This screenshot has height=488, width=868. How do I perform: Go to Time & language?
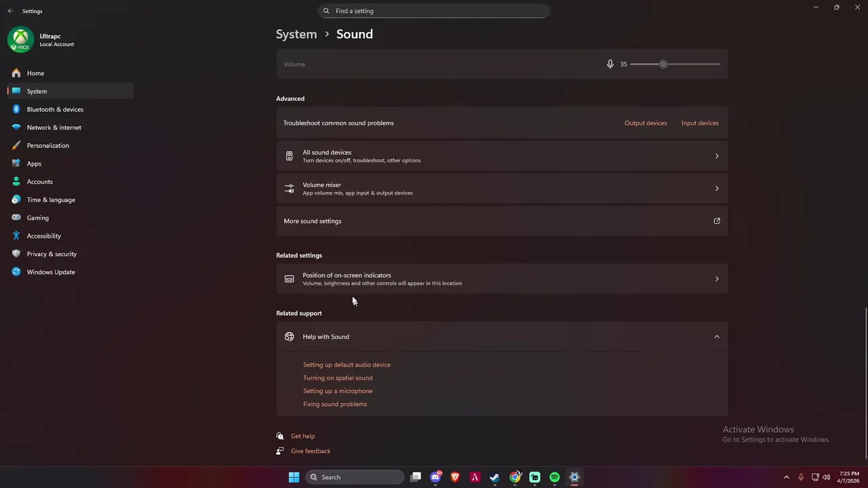pyautogui.click(x=71, y=200)
